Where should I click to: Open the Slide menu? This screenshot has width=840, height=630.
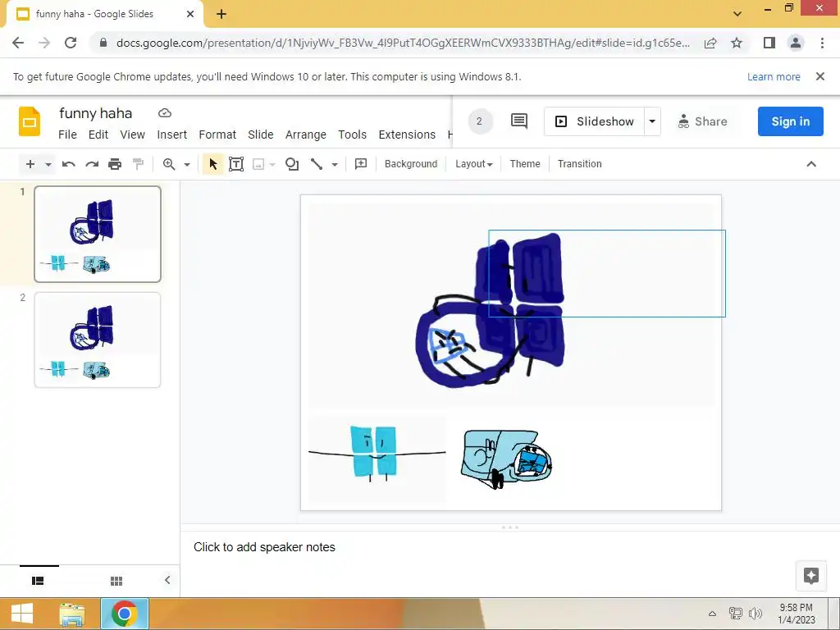260,135
